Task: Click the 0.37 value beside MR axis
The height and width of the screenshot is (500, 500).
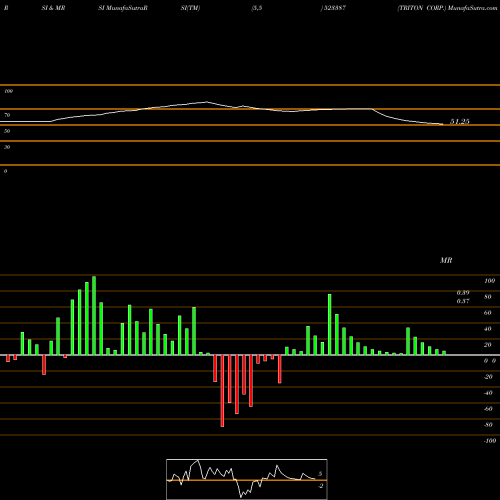Action: [x=463, y=301]
